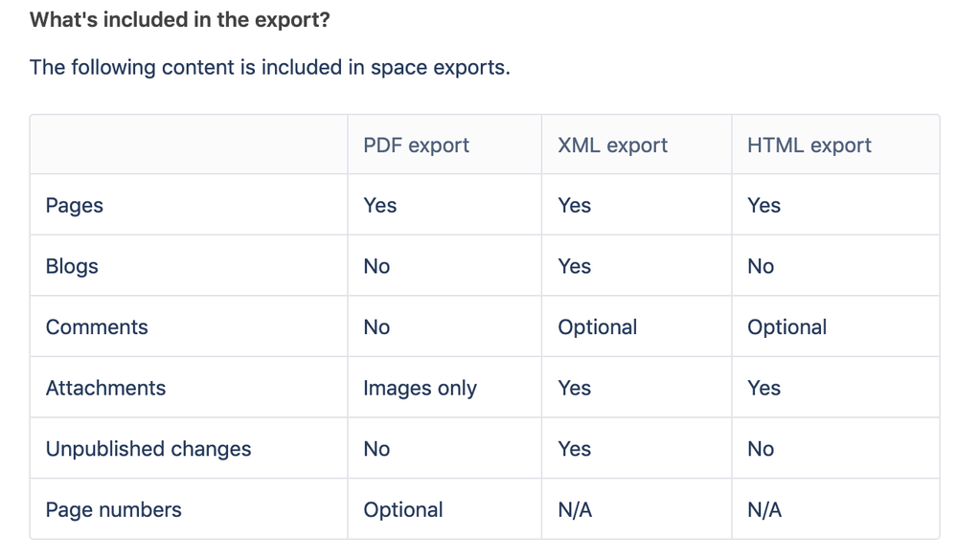Click Yes for Unpublished changes under XML export
The width and height of the screenshot is (957, 560).
pyautogui.click(x=574, y=449)
